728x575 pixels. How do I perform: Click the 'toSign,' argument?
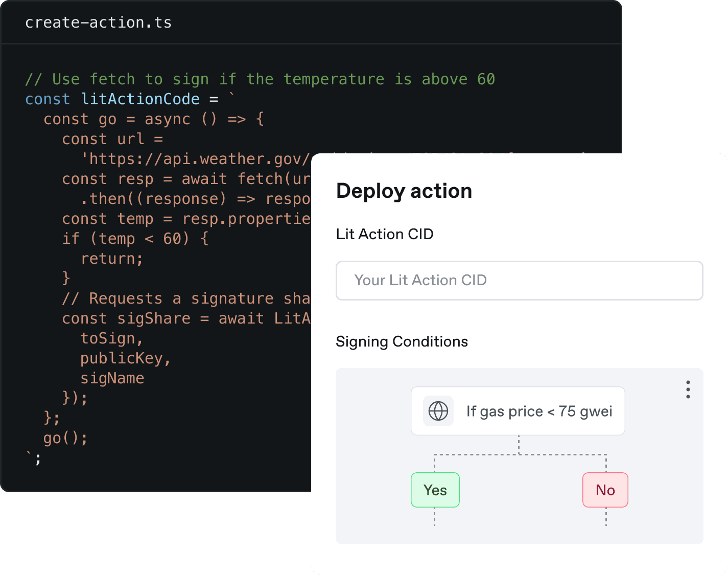112,338
